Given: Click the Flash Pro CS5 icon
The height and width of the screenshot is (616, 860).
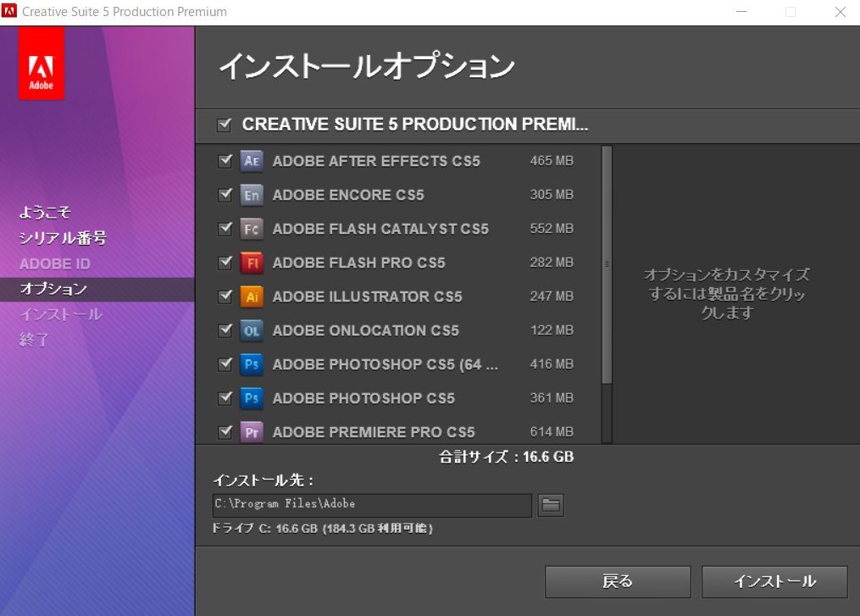Looking at the screenshot, I should (x=251, y=263).
